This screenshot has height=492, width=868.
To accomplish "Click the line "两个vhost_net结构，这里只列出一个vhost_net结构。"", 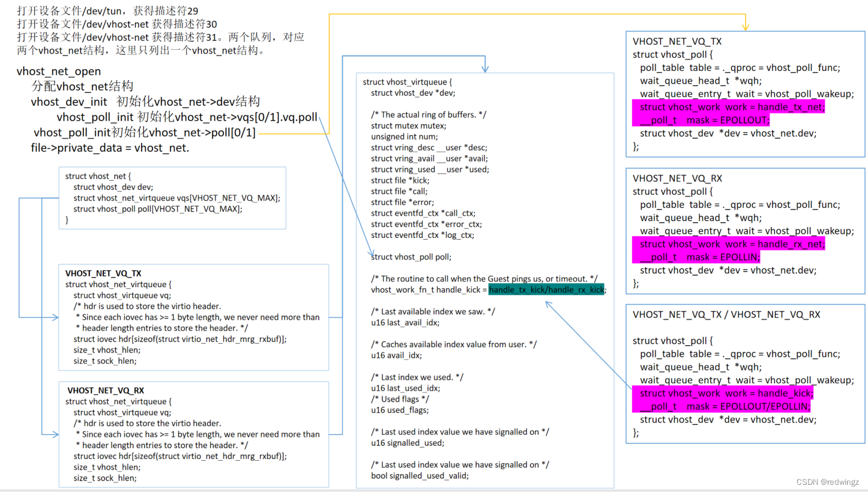I will tap(140, 50).
